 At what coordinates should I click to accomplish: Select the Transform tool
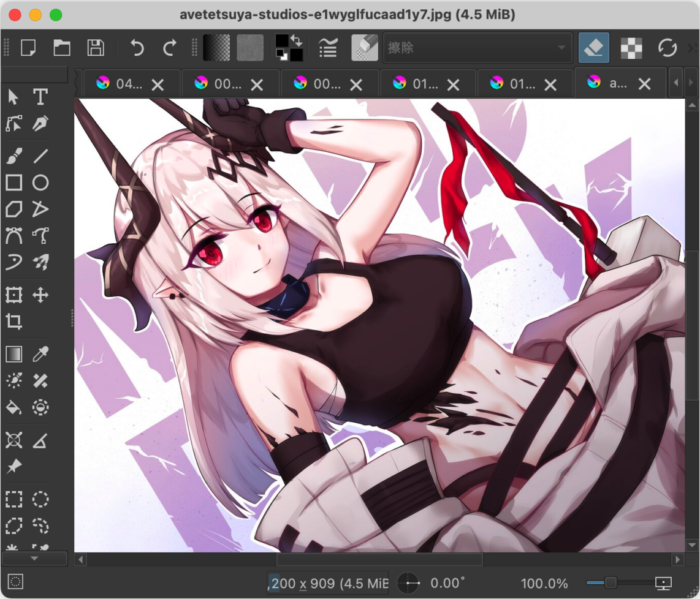(x=13, y=295)
